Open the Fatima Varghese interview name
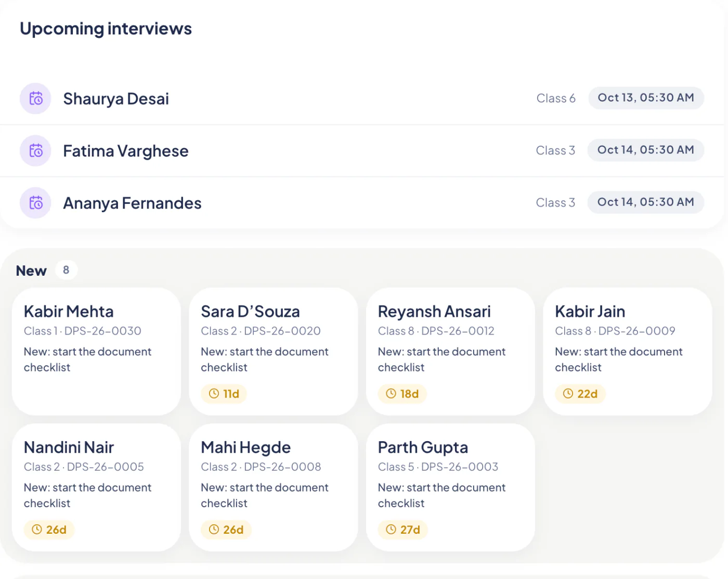 (126, 151)
